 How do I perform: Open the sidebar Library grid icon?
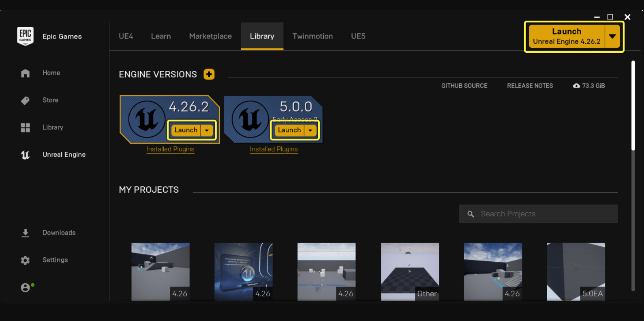[x=25, y=127]
